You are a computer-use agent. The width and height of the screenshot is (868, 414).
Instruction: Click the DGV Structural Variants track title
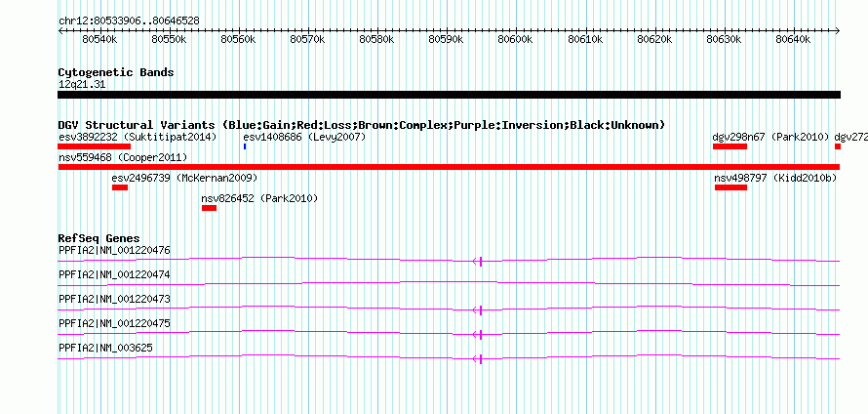362,125
